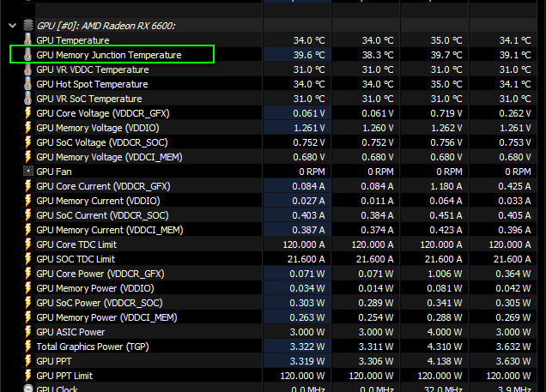546x392 pixels.
Task: Click lightning icon for GPU SoC Power (VDDCR_SOC)
Action: coord(27,303)
